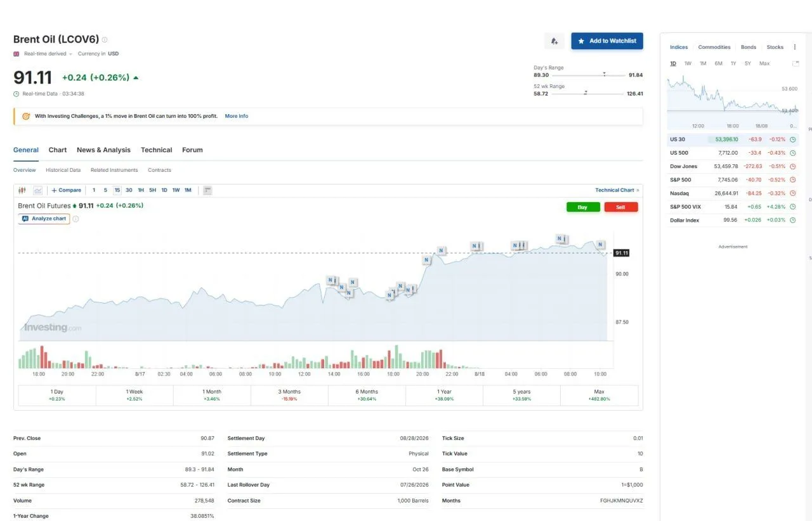
Task: Choose the 5H interval in the chart toolbar
Action: pyautogui.click(x=152, y=190)
